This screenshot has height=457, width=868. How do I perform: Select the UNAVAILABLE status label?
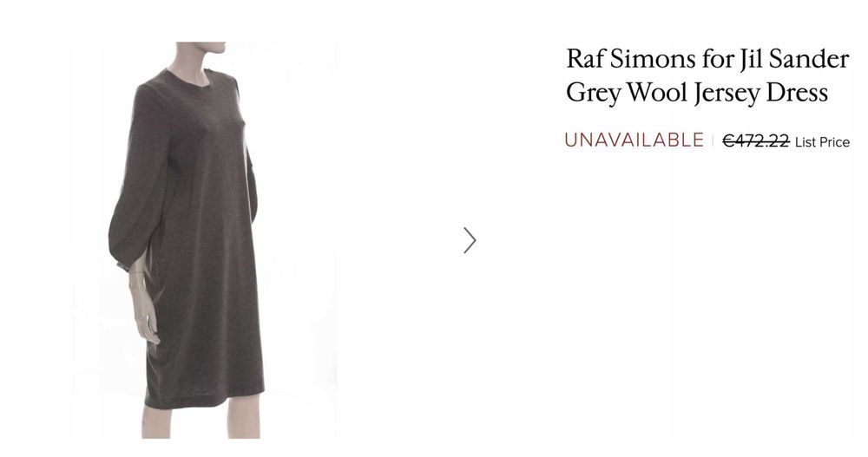point(634,140)
